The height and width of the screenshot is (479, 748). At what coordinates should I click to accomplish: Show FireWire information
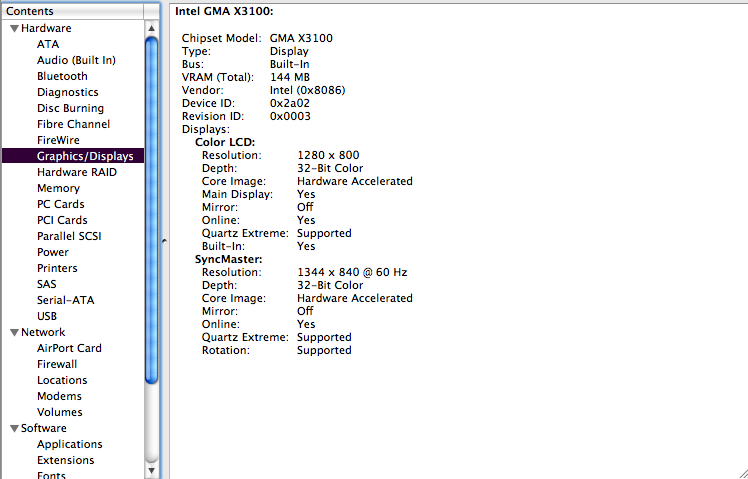58,140
